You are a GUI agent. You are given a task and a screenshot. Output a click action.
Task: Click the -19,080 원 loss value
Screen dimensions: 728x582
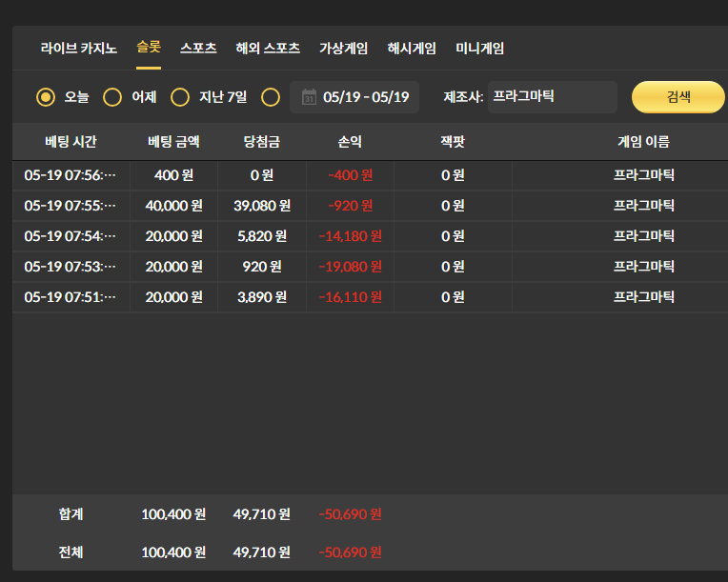350,267
